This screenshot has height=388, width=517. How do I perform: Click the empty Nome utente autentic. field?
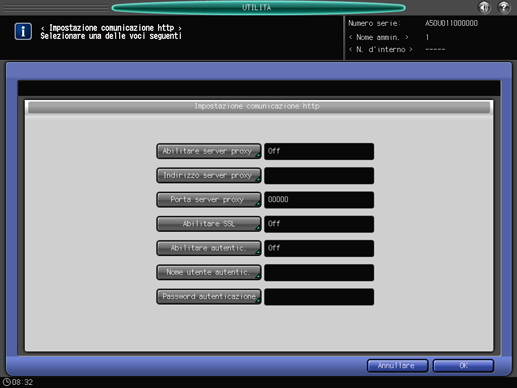coord(319,272)
